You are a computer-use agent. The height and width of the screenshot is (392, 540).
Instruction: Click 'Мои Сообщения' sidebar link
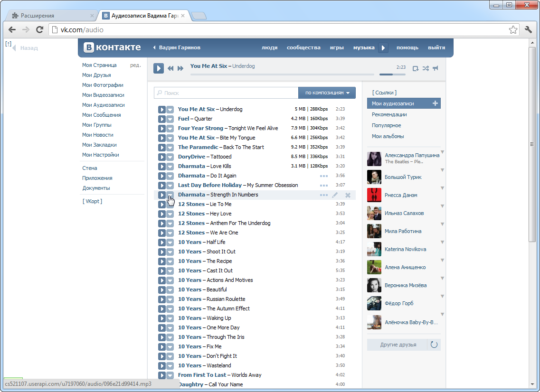point(101,115)
